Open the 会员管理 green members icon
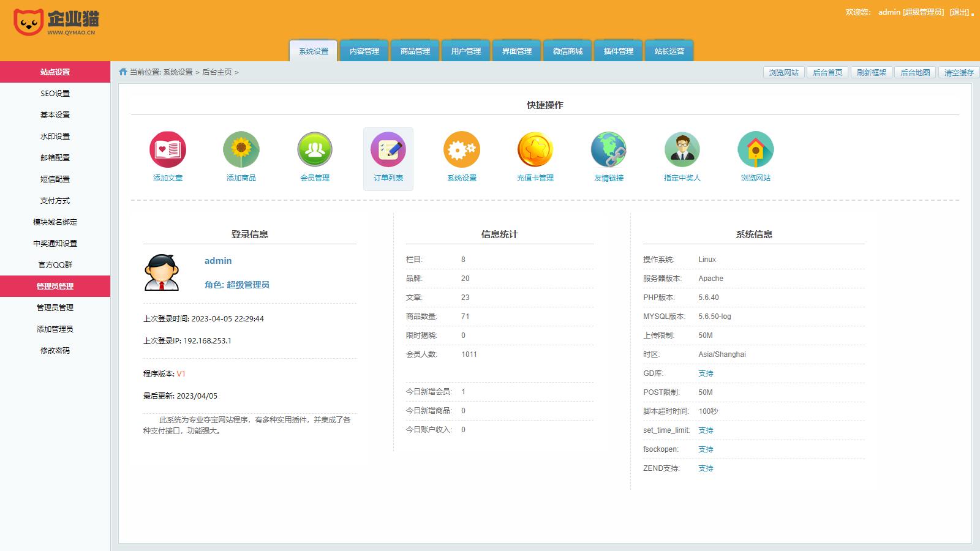 click(x=314, y=149)
